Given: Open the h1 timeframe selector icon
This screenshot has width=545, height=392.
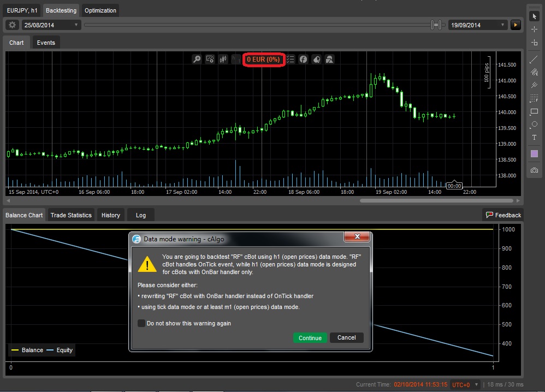Looking at the screenshot, I should 236,59.
